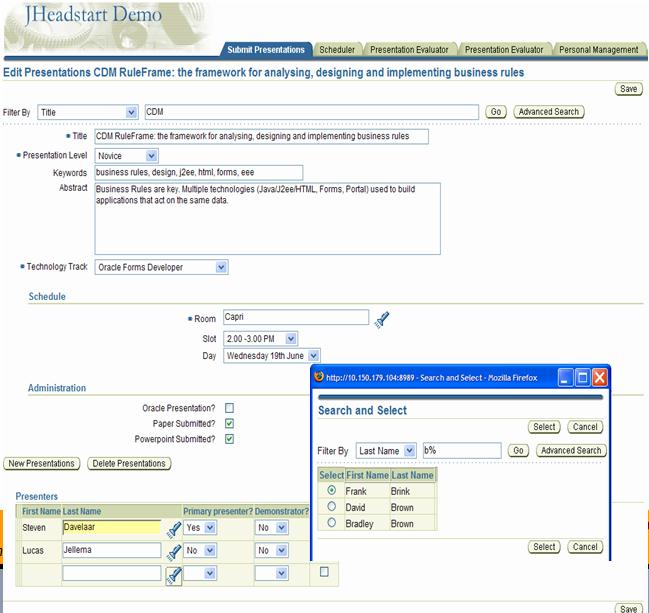Open the Presentation Level dropdown
Image resolution: width=649 pixels, height=613 pixels.
click(127, 155)
